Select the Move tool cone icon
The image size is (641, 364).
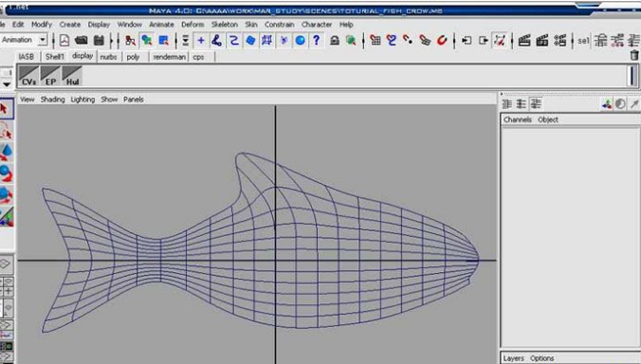tap(6, 152)
